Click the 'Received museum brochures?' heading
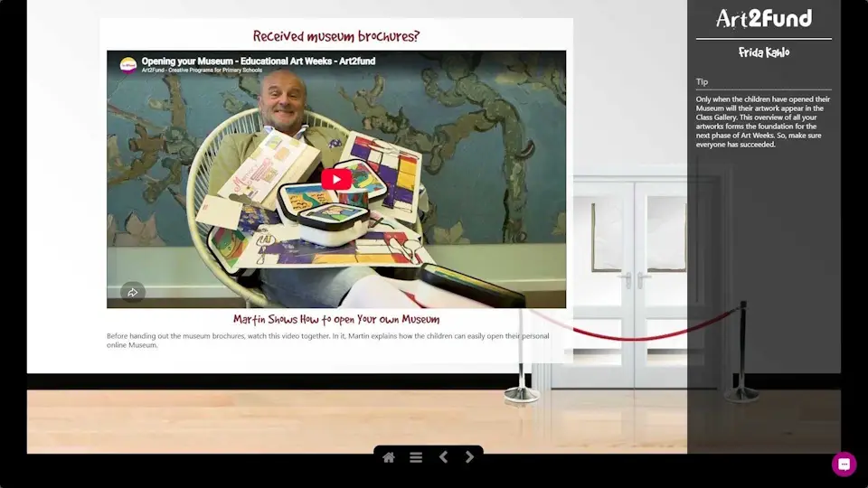This screenshot has height=488, width=868. (x=336, y=36)
